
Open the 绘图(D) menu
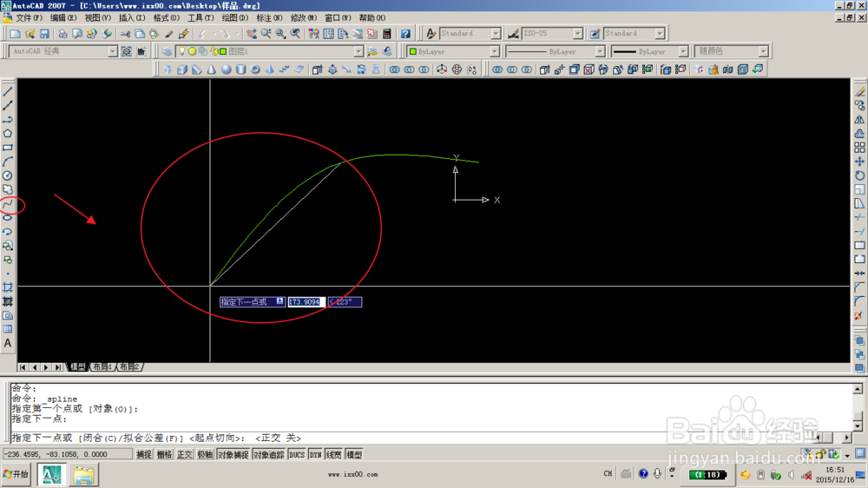tap(234, 18)
